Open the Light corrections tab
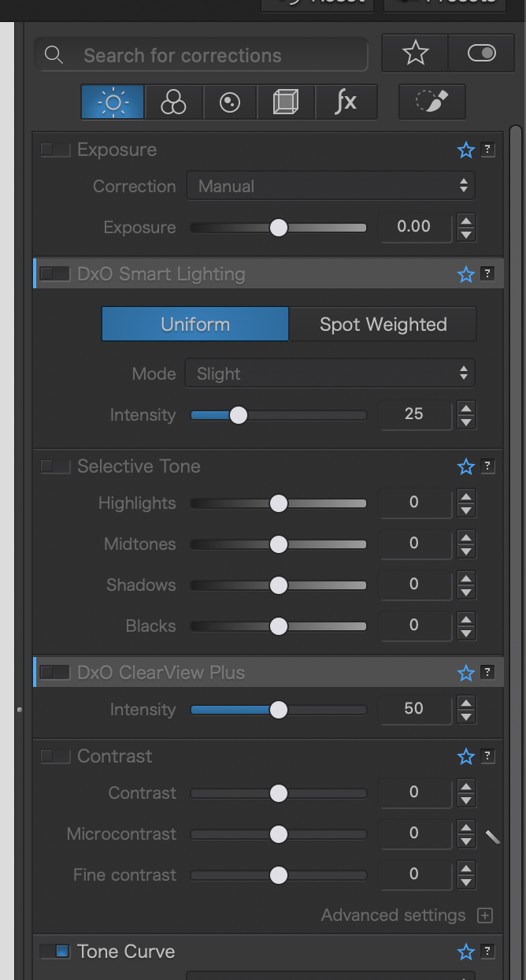Image resolution: width=526 pixels, height=980 pixels. click(113, 102)
